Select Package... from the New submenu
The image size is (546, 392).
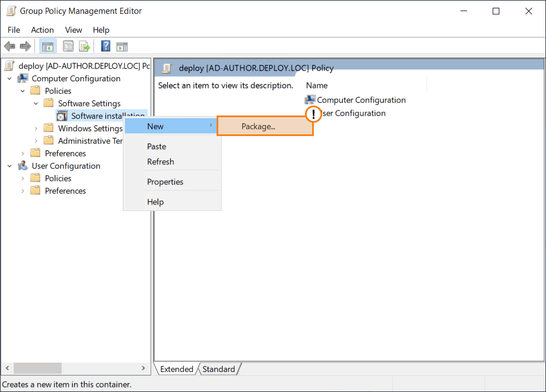[265, 126]
